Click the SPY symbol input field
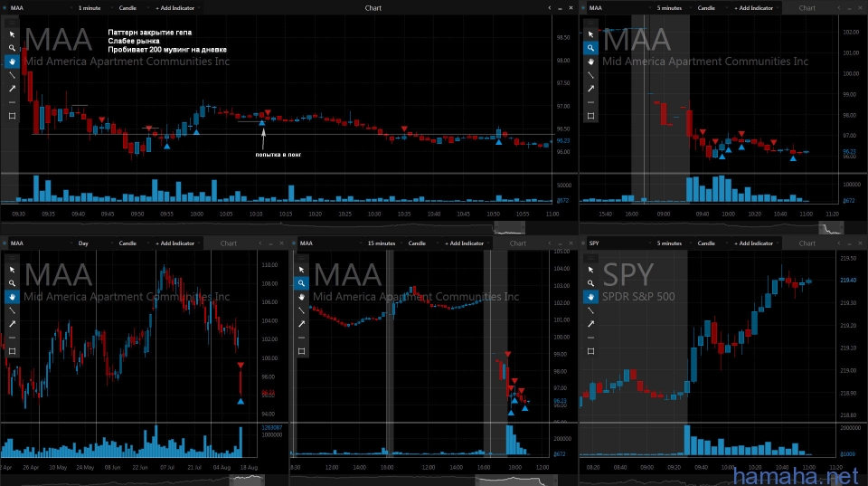868x486 pixels. tap(618, 243)
